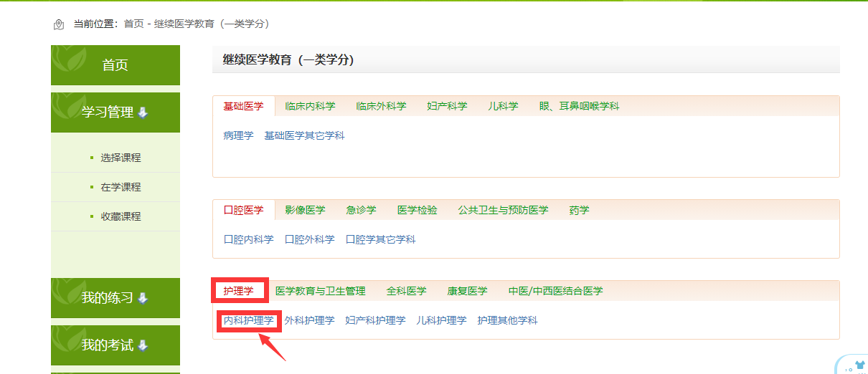Select the 护理学 tab
Screen dimensions: 868x374
coord(239,291)
